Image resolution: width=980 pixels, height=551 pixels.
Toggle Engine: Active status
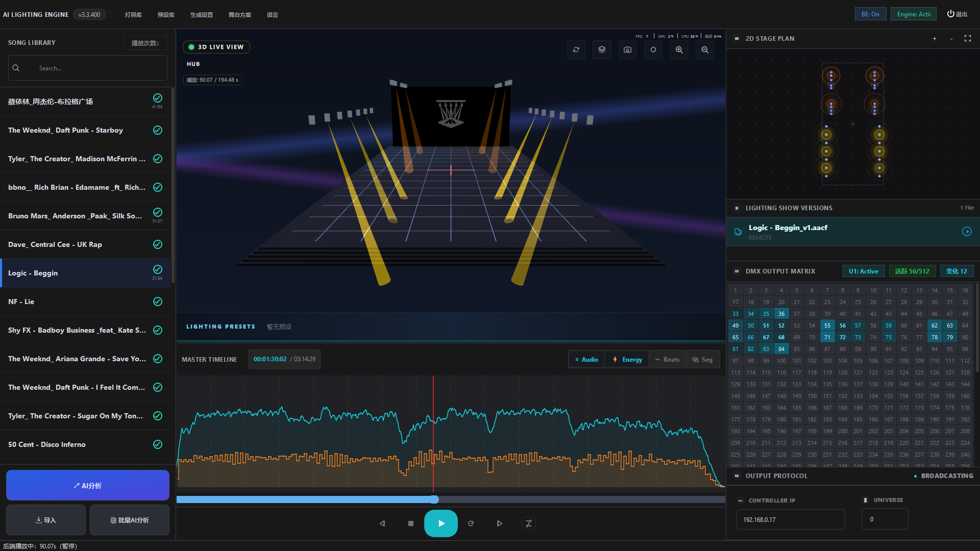point(913,14)
